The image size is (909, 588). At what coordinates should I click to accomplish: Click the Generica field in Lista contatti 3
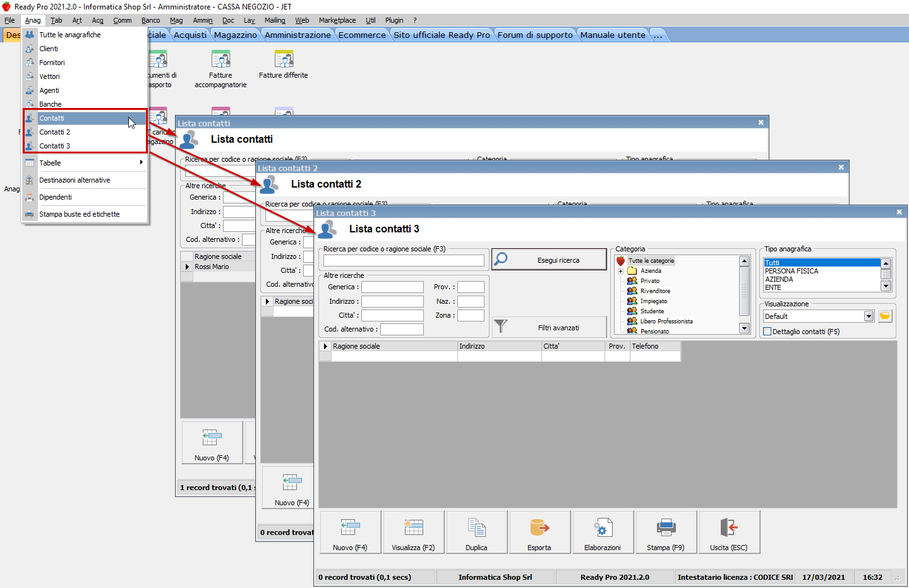(x=392, y=287)
